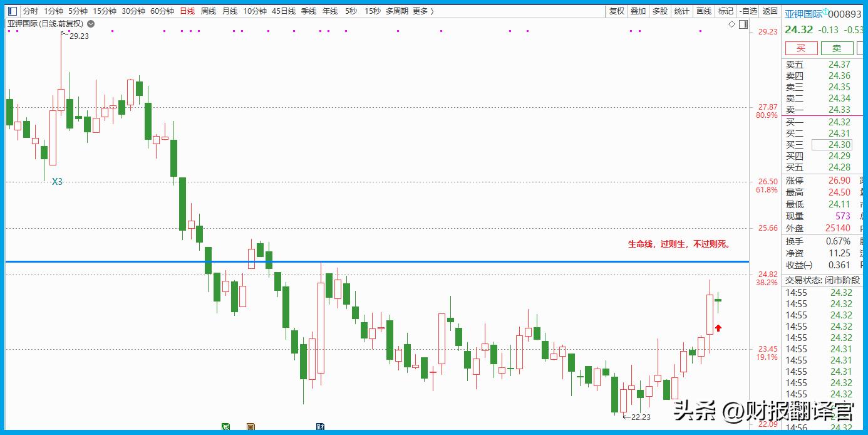The width and height of the screenshot is (868, 435).
Task: Click the 外盘 25140 value
Action: [838, 228]
